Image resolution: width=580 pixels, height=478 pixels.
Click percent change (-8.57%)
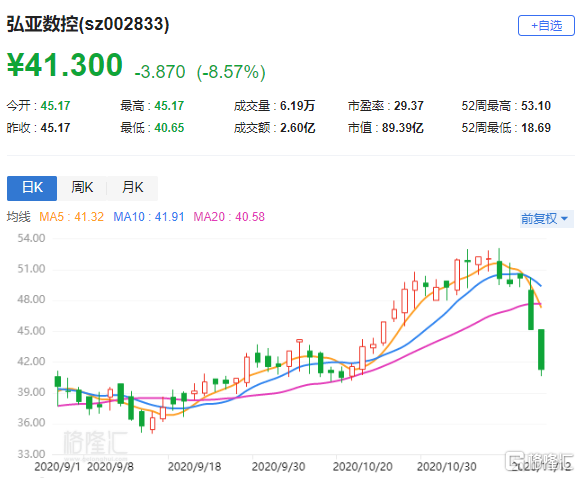click(x=231, y=72)
